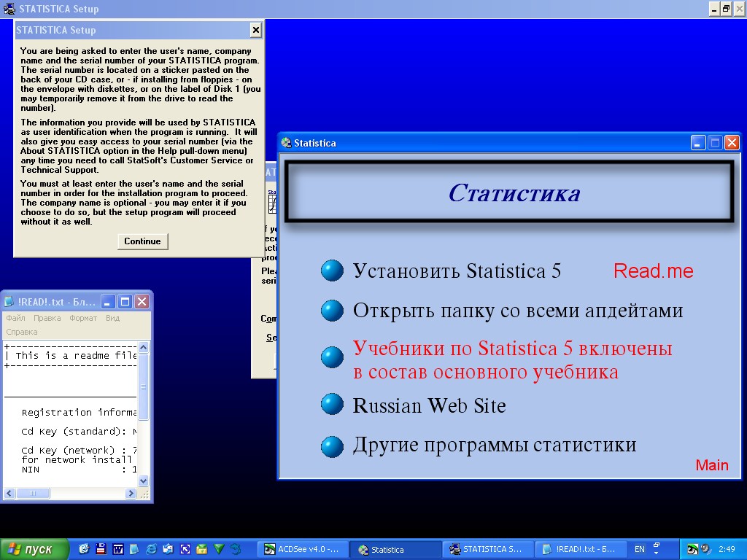Click the floppy disk Quick Launch icon
Image resolution: width=747 pixels, height=560 pixels.
pos(101,549)
